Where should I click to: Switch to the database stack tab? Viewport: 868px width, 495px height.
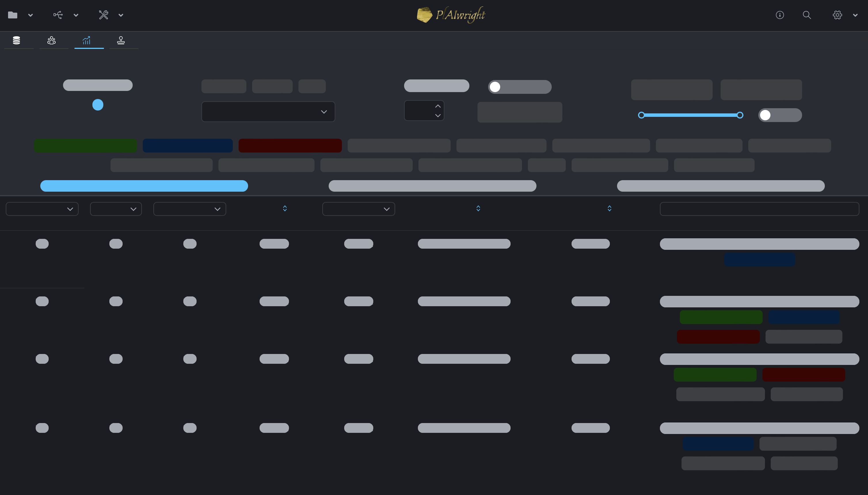tap(16, 41)
